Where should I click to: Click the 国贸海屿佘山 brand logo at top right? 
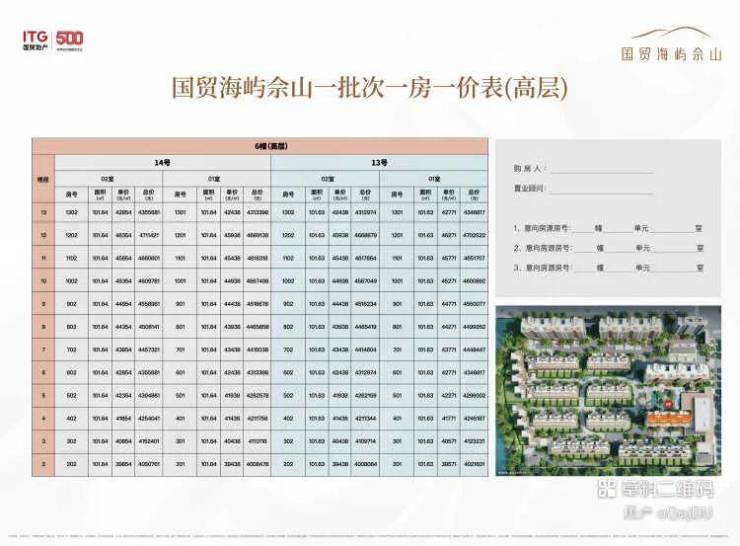(671, 44)
